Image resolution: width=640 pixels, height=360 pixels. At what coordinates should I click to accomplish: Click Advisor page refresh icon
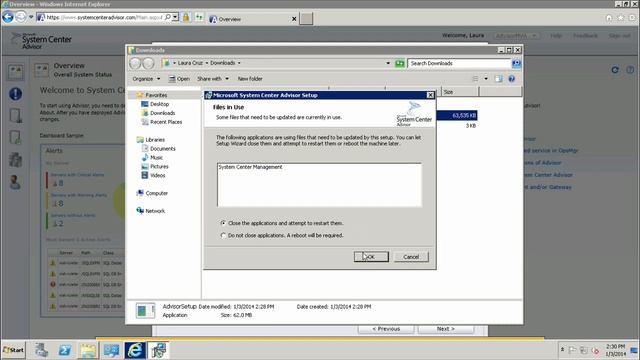click(x=615, y=70)
